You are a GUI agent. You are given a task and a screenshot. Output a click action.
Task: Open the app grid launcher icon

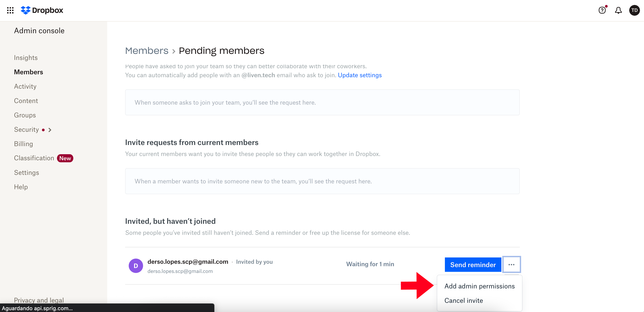[10, 10]
